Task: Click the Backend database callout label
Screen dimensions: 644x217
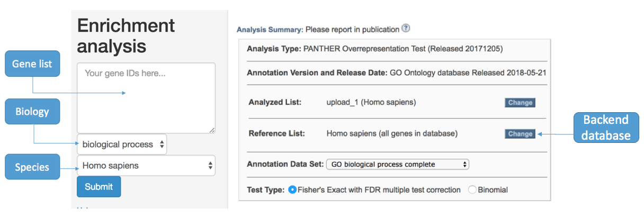Action: [x=606, y=127]
